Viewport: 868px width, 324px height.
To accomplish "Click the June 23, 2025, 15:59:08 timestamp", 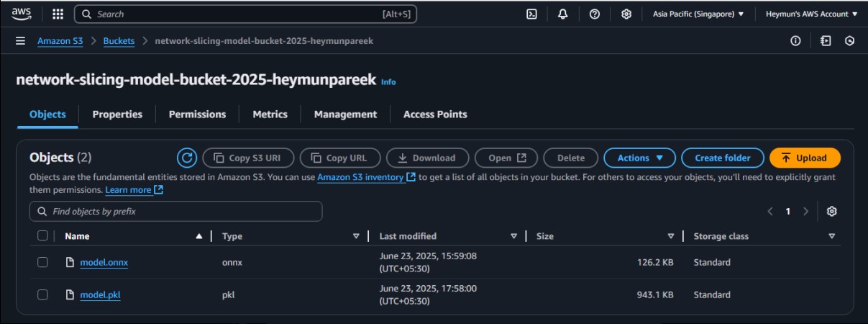I will coord(429,262).
